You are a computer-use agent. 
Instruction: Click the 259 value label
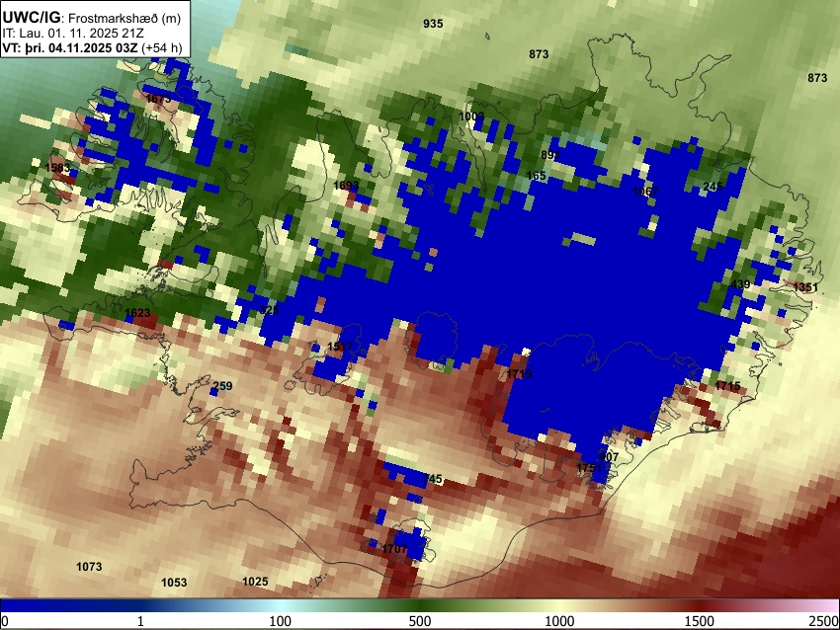(223, 386)
